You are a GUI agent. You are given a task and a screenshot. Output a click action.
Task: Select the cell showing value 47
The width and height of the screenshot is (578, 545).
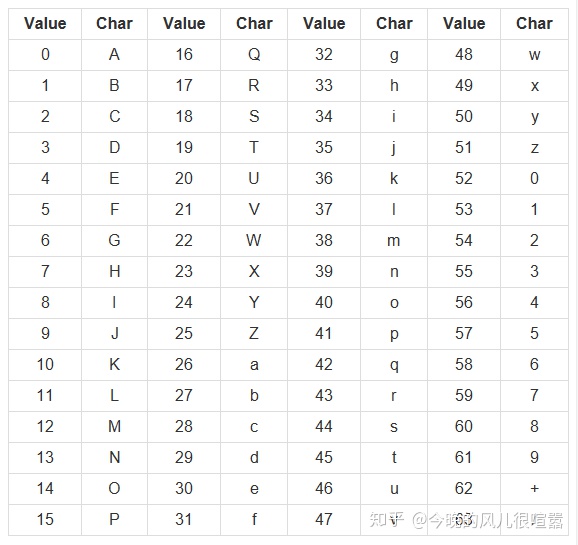coord(324,520)
